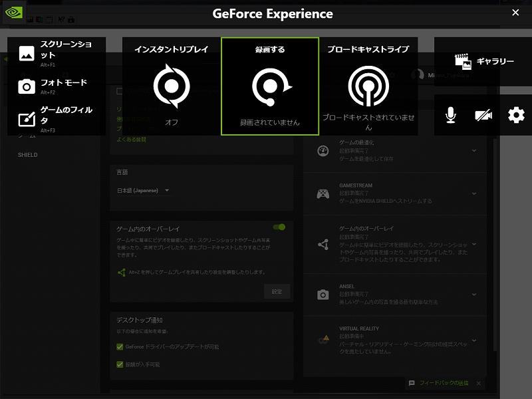Click the NVIDIA logo at top left
Viewport: 532px width, 399px height.
point(13,13)
